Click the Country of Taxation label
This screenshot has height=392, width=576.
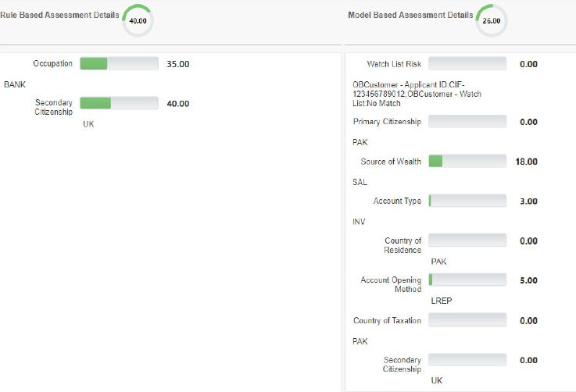pos(387,320)
